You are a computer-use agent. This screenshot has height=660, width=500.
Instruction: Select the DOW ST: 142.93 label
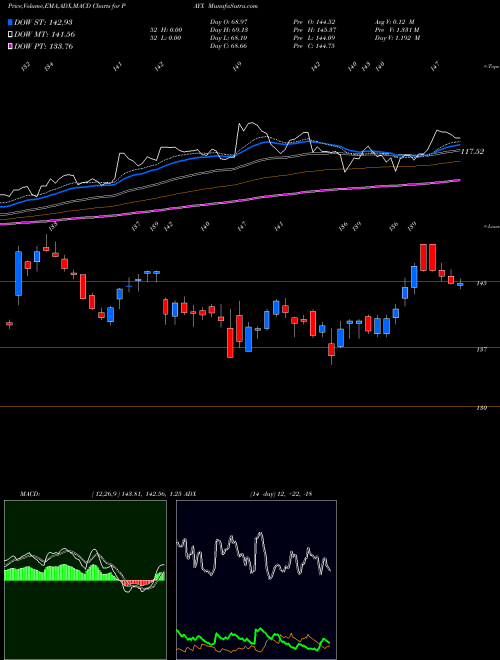(43, 22)
